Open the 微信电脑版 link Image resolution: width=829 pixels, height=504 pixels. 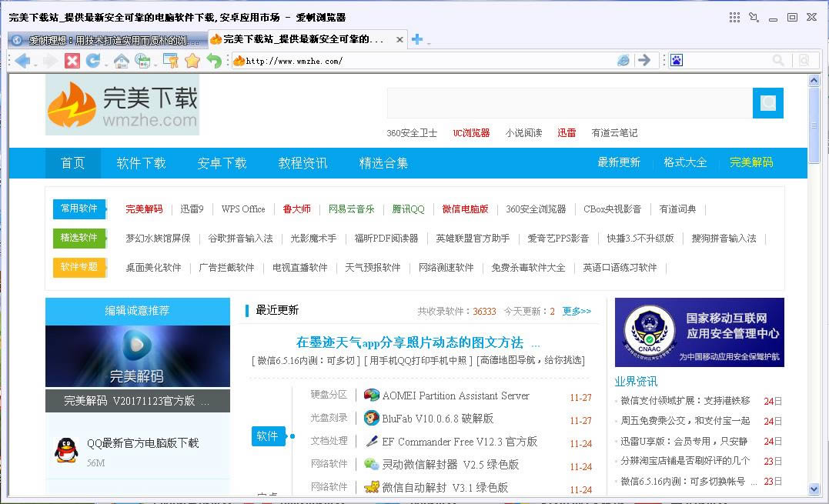[x=465, y=209]
